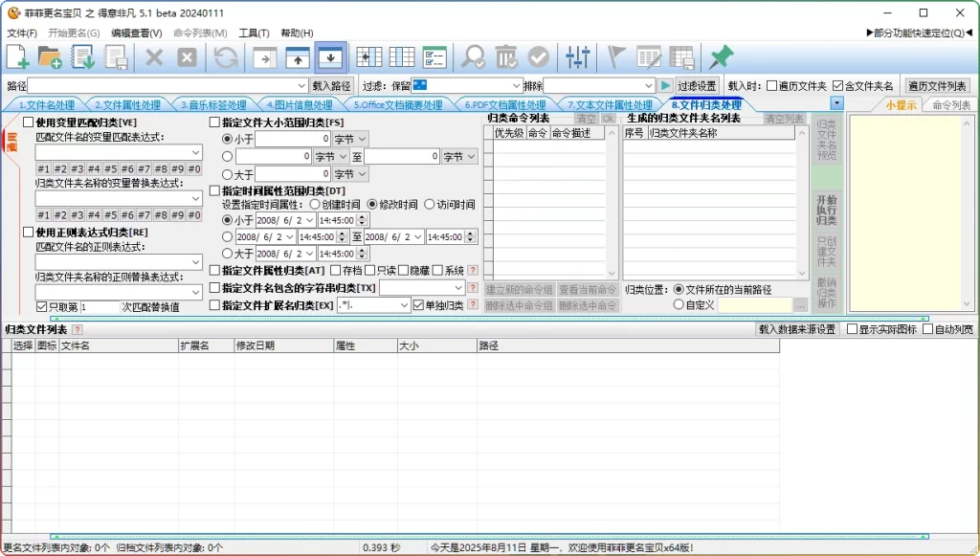
Task: Enable 使用正则表达式归类[RE] checkbox
Action: pyautogui.click(x=28, y=233)
